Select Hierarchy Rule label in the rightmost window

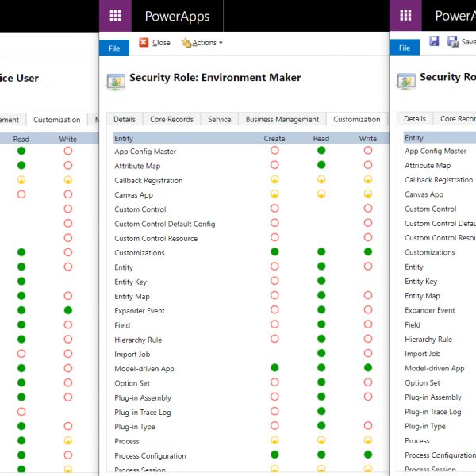click(428, 339)
